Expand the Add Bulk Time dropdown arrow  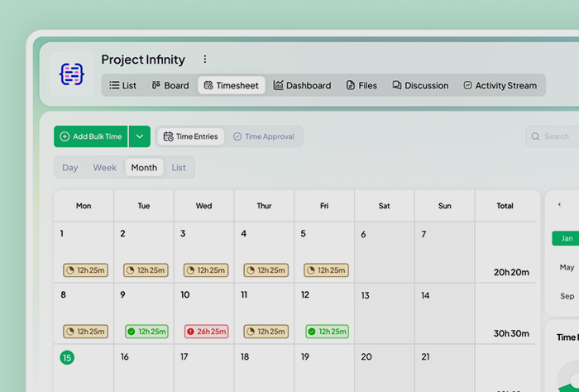point(140,136)
